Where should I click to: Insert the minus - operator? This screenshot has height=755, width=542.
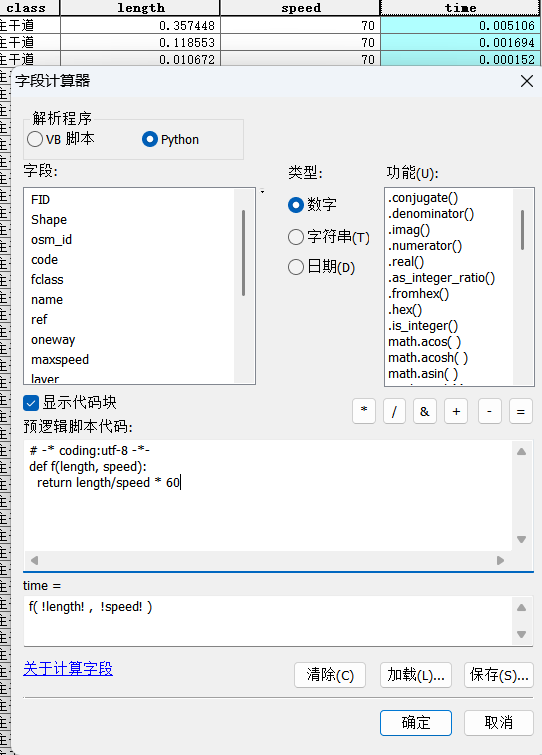point(490,411)
